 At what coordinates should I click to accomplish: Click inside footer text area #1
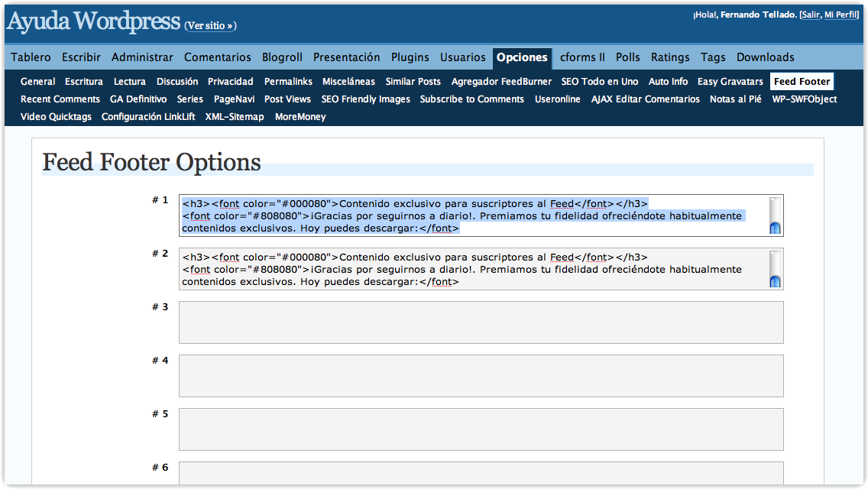[x=474, y=215]
